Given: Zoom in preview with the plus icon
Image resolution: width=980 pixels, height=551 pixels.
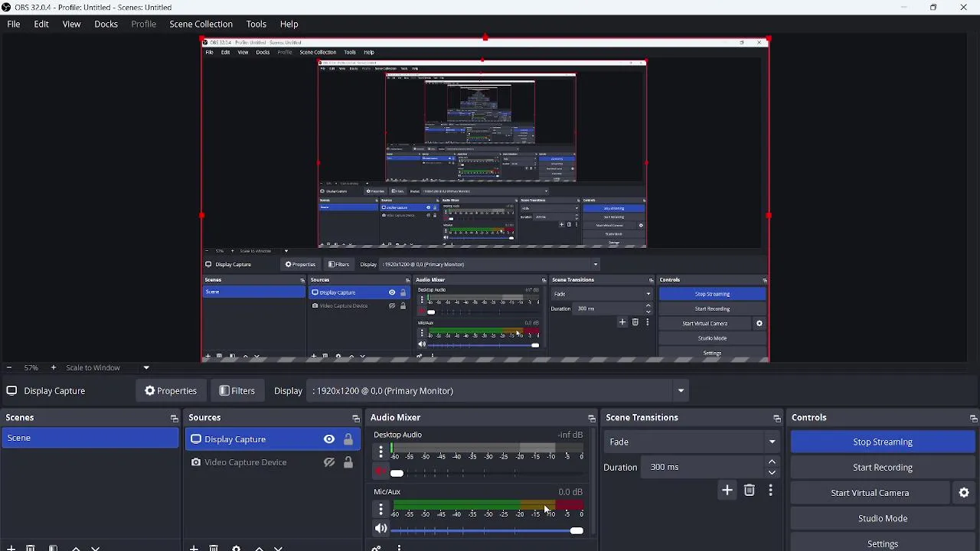Looking at the screenshot, I should point(53,368).
